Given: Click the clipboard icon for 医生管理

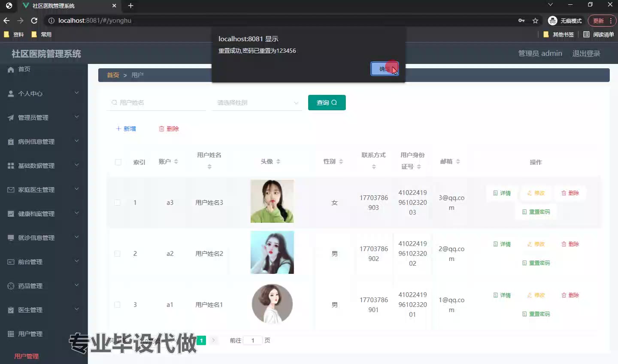Looking at the screenshot, I should tap(11, 310).
